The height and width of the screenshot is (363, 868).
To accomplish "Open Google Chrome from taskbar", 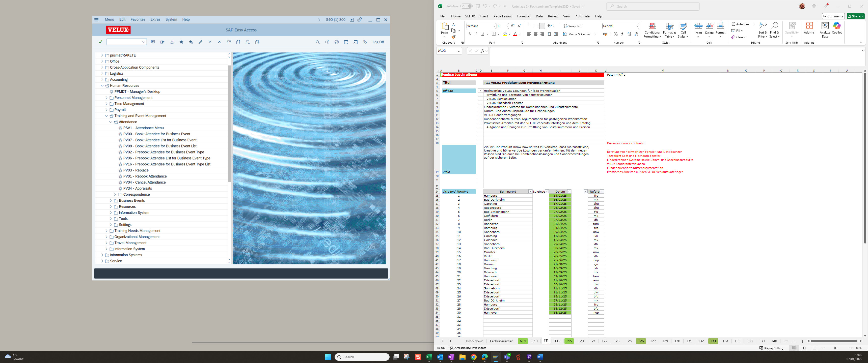I will point(473,357).
